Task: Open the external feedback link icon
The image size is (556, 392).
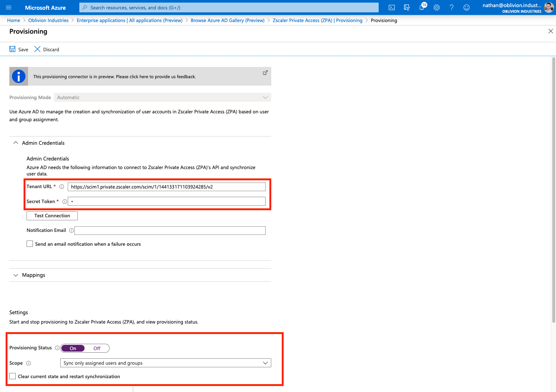Action: tap(265, 73)
